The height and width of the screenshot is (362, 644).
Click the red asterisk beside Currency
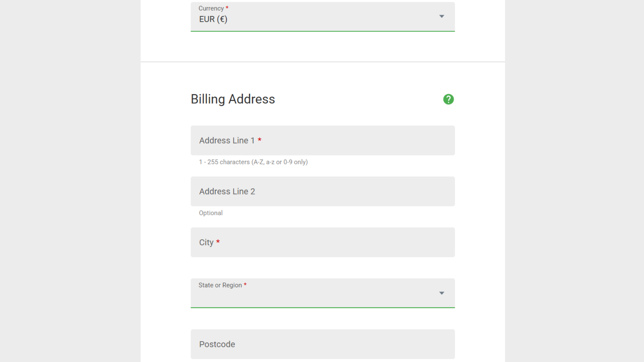coord(227,8)
